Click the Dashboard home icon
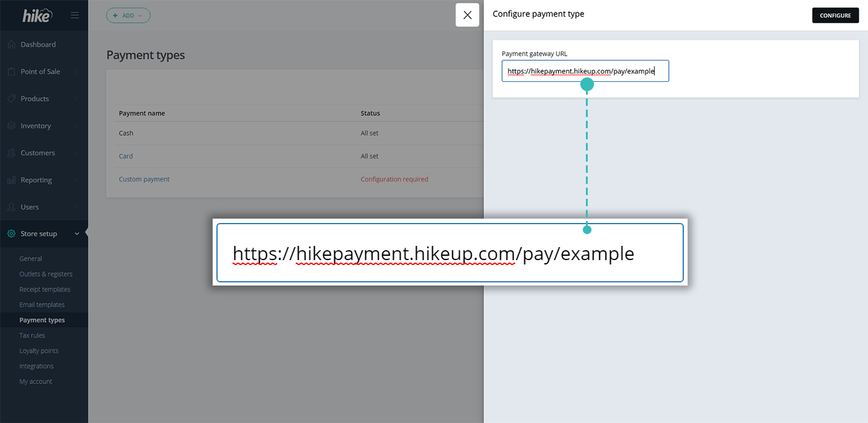Viewport: 868px width, 423px height. [11, 45]
